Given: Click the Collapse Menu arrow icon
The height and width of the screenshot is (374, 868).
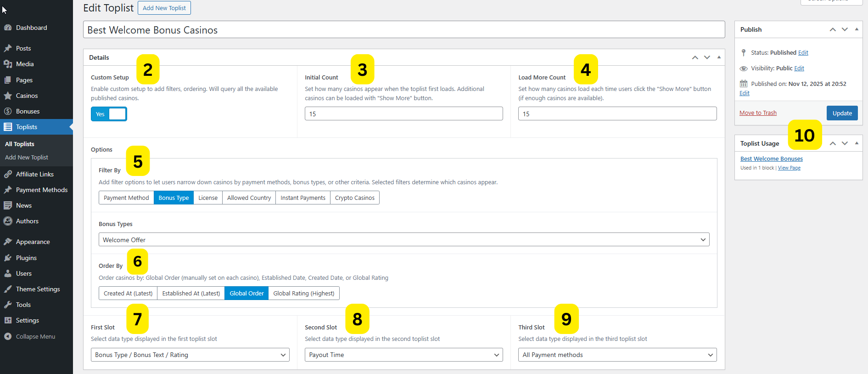Looking at the screenshot, I should tap(8, 336).
